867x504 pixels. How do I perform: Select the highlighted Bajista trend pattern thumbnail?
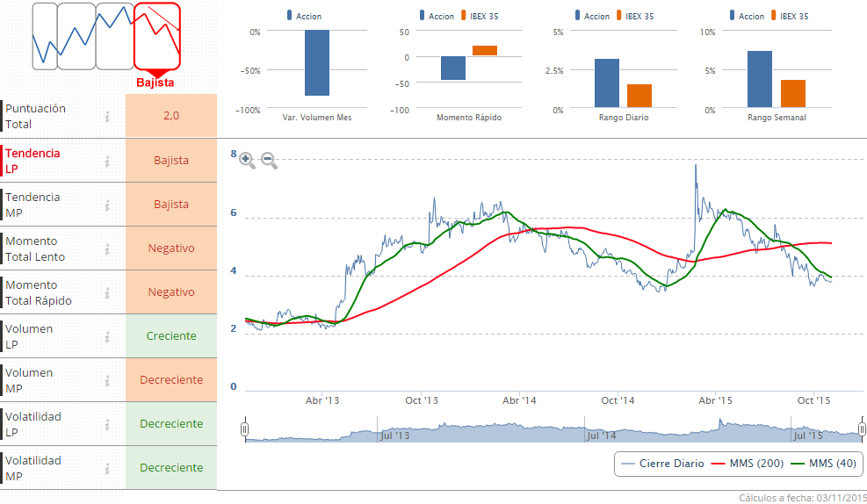pos(157,36)
